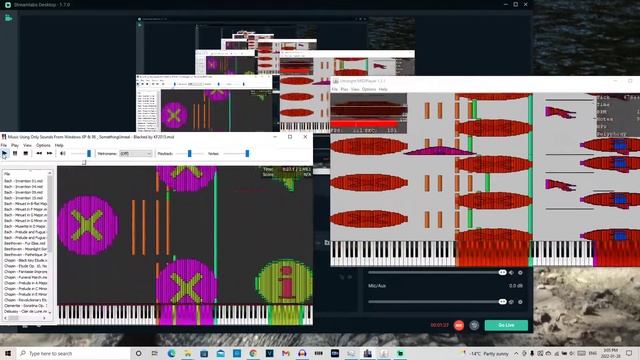
Task: Open File Explorer from the taskbar
Action: point(188,353)
